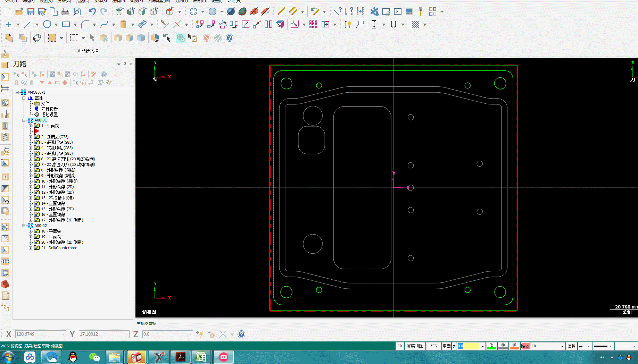
Task: Open the Windows Start button
Action: pos(8,357)
